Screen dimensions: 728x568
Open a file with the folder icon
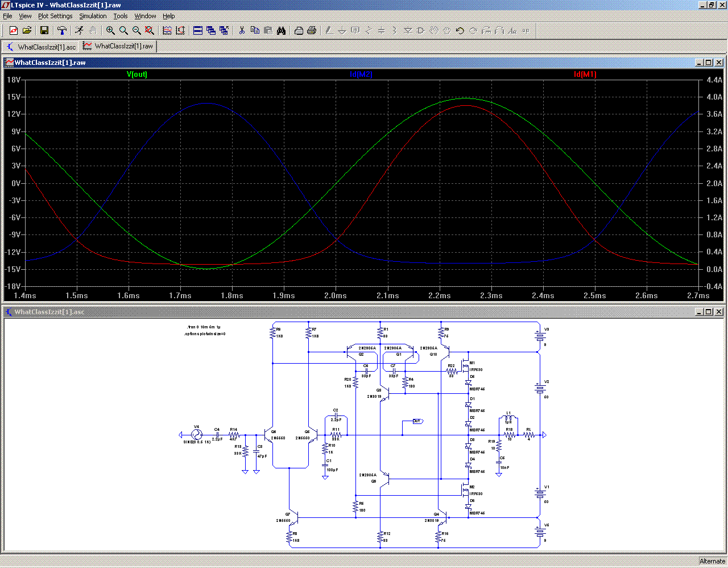(27, 31)
